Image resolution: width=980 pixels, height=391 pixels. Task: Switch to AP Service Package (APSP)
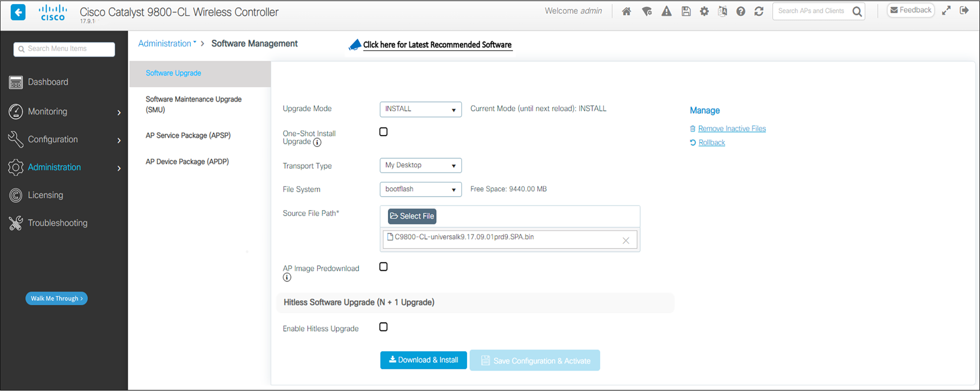click(x=188, y=136)
